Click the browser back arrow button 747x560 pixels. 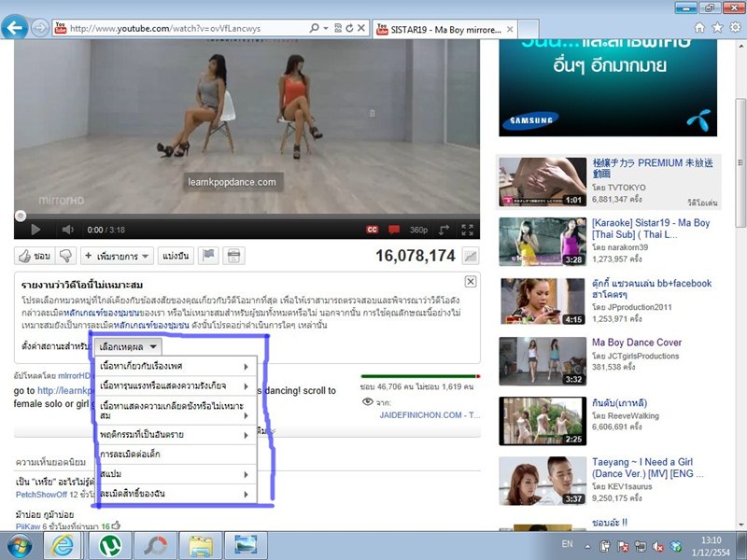point(14,28)
